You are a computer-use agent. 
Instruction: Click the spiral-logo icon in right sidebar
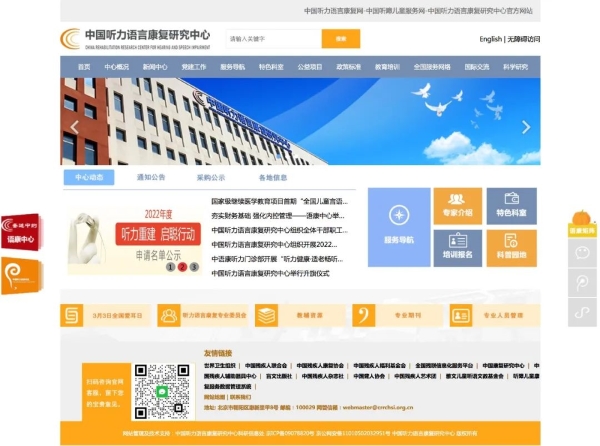582,283
